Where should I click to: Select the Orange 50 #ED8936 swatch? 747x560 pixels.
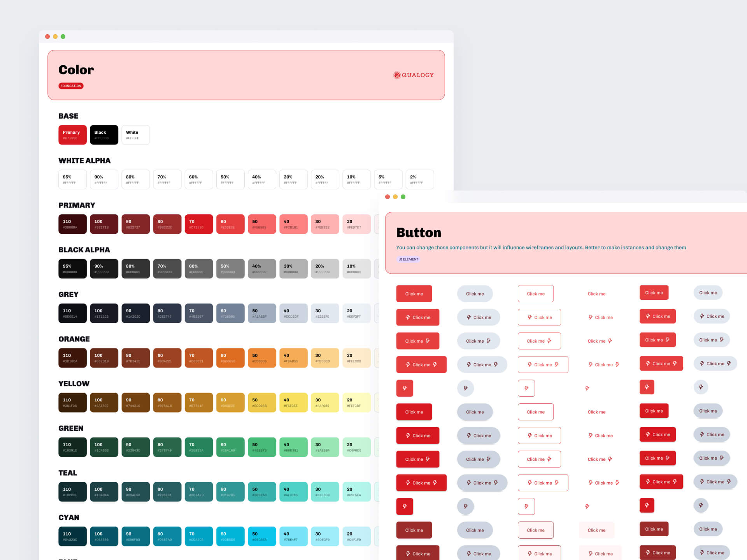click(x=262, y=357)
